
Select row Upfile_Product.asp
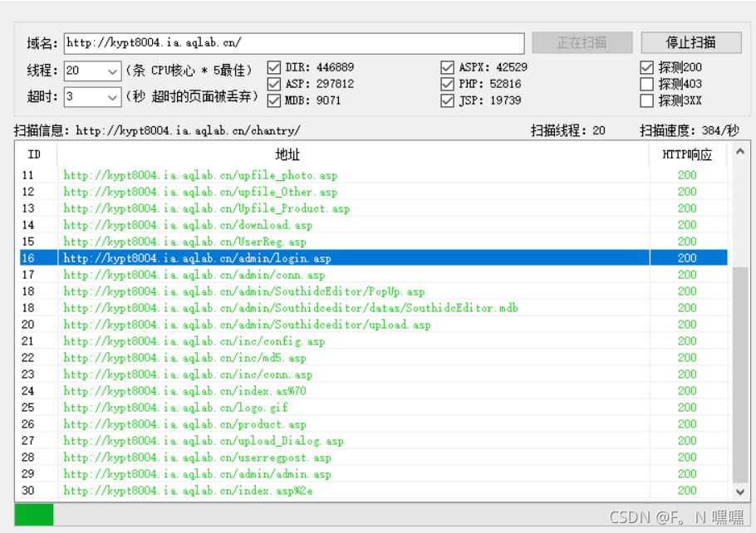(x=373, y=208)
